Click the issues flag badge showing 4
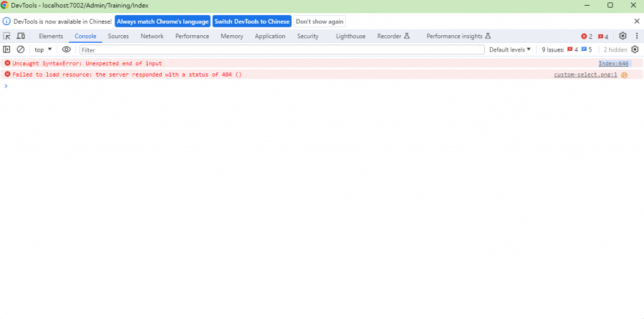 [603, 36]
